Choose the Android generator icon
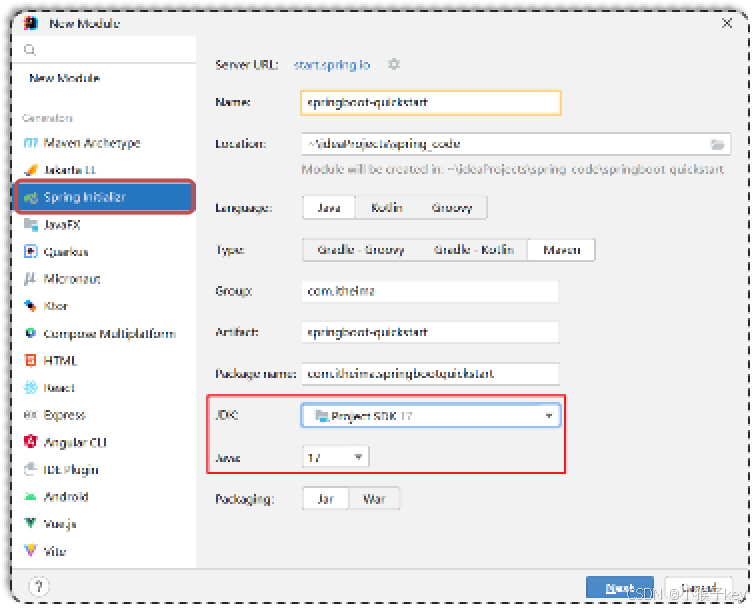Screen dimensions: 754x608 tap(30, 496)
